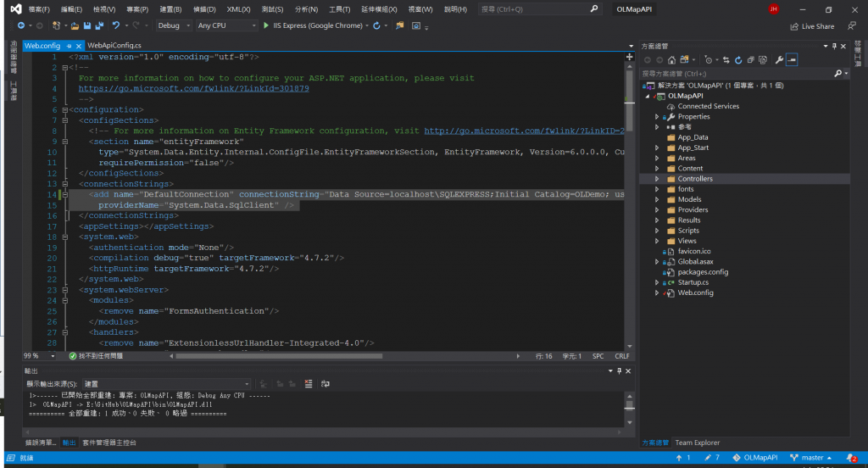Screen dimensions: 868x468
Task: Open the go.microsoft.com fwlink LinkId=301879 link
Action: point(193,88)
